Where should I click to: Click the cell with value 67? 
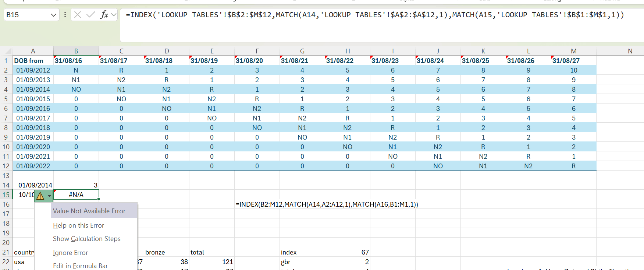point(348,252)
